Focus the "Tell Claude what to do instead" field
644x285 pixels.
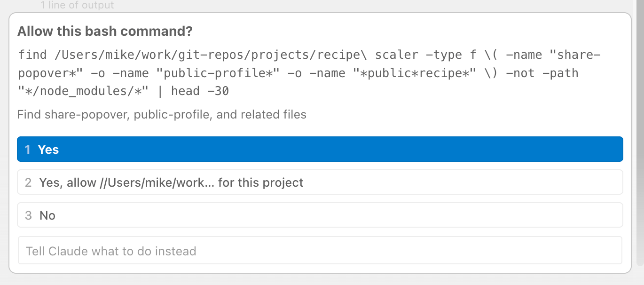coord(320,251)
